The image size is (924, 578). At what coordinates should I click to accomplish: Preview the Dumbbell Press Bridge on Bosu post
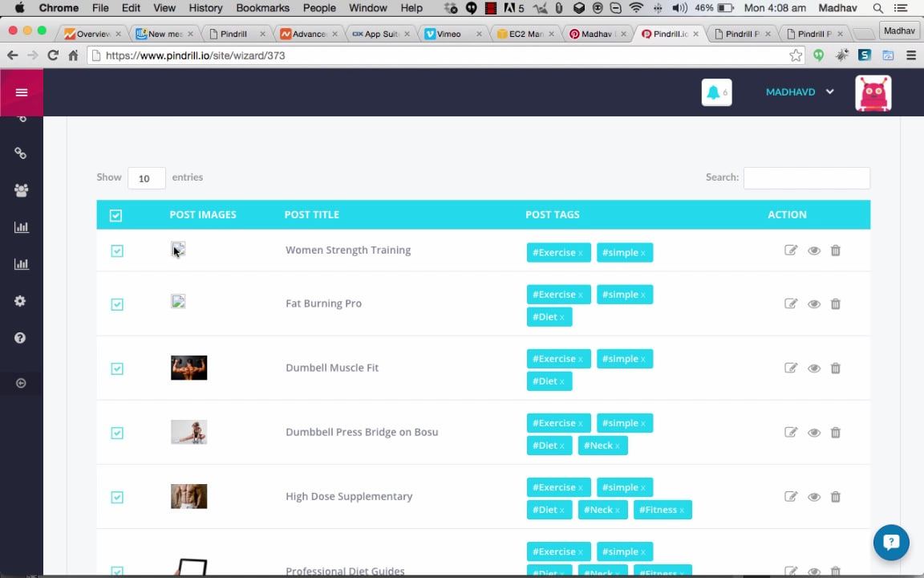pyautogui.click(x=814, y=433)
